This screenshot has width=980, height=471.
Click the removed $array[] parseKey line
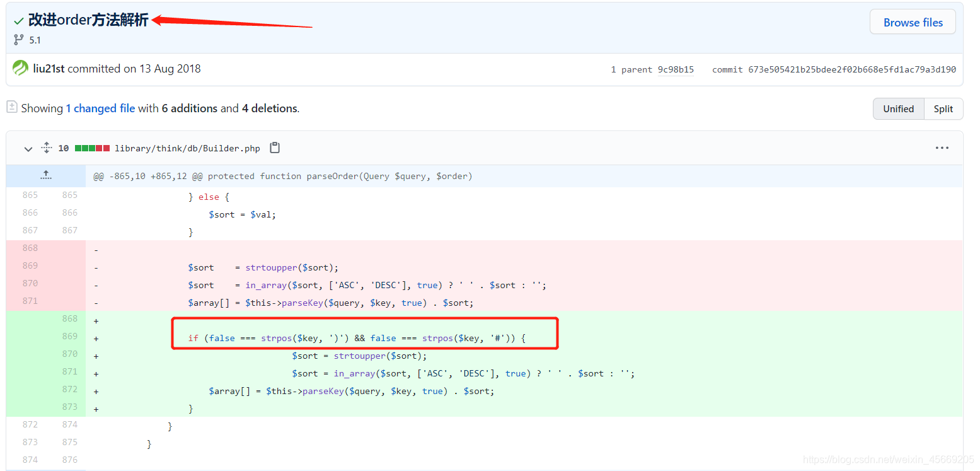coord(330,303)
